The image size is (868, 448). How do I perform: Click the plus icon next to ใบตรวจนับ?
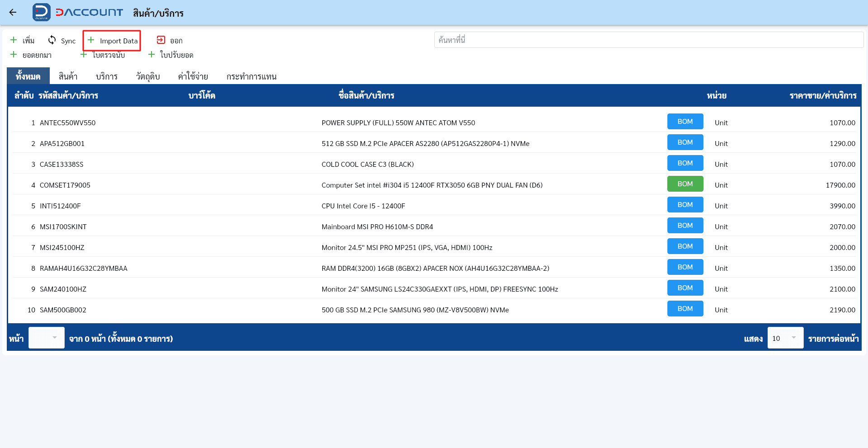[x=84, y=54]
